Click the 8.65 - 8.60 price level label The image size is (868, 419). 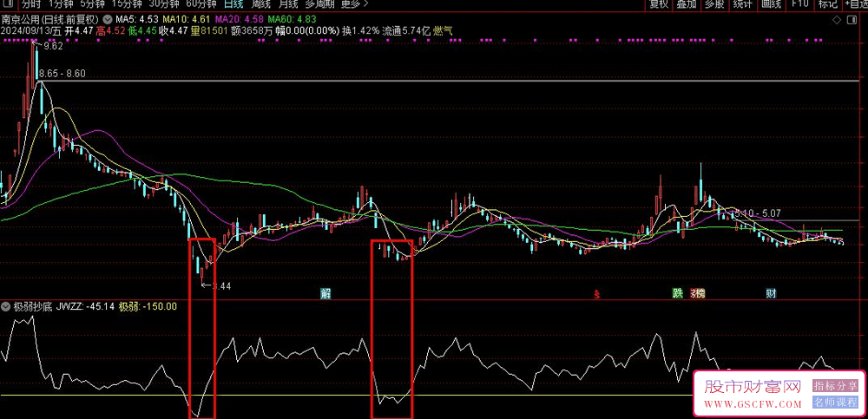(x=62, y=74)
